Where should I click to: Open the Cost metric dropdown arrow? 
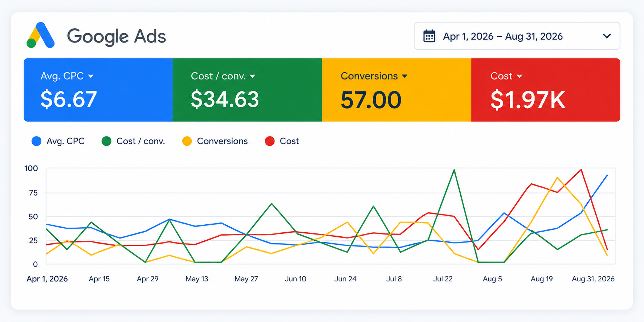tap(519, 76)
